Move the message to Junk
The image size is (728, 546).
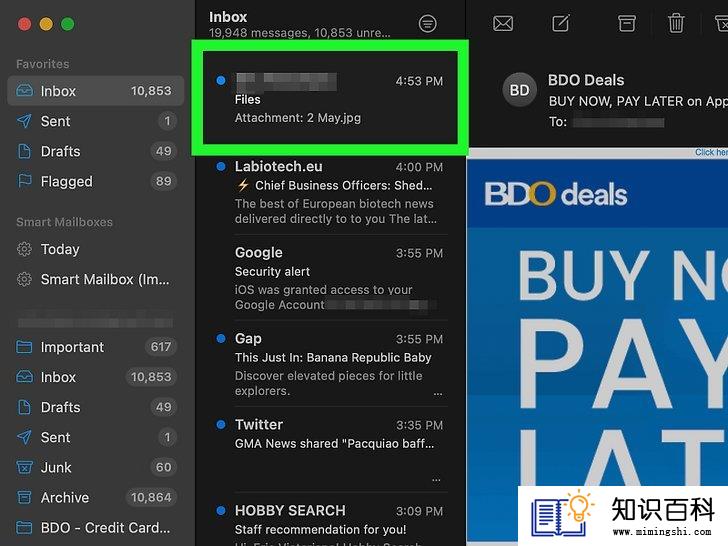click(722, 23)
